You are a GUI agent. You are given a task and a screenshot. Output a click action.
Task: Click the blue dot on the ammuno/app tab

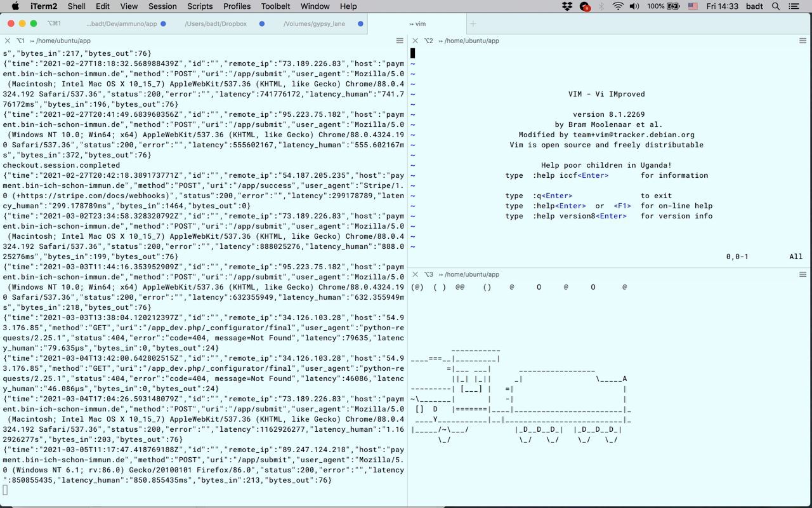coord(163,23)
